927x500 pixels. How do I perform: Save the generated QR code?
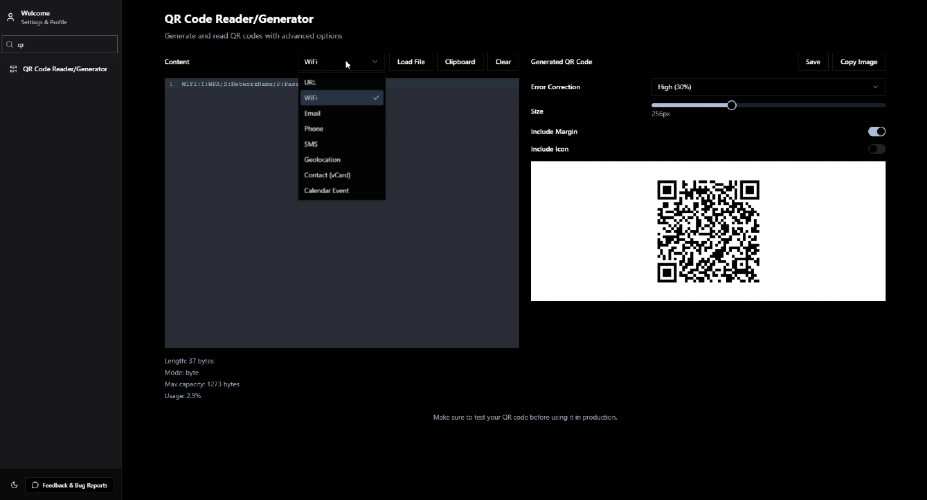click(x=813, y=61)
